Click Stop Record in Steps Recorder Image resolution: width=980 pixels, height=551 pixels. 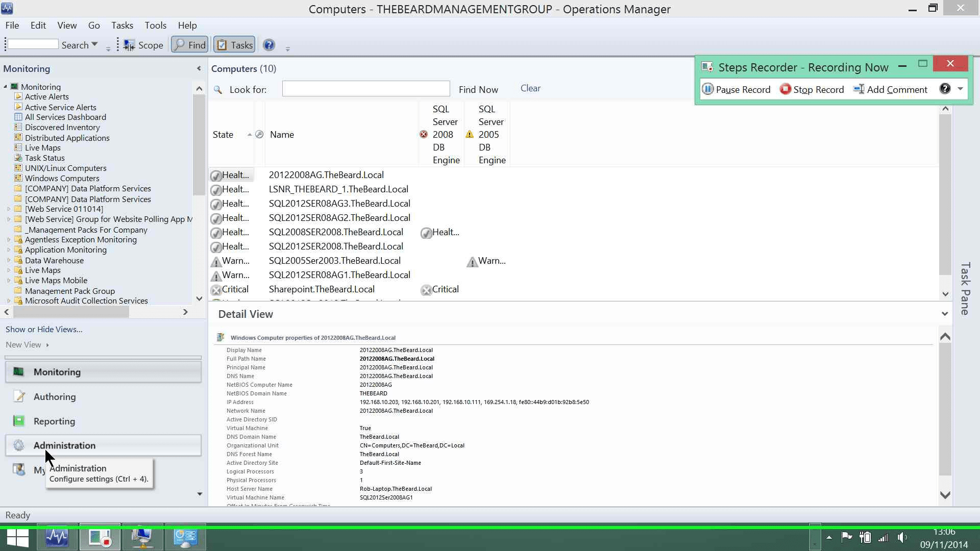click(812, 89)
